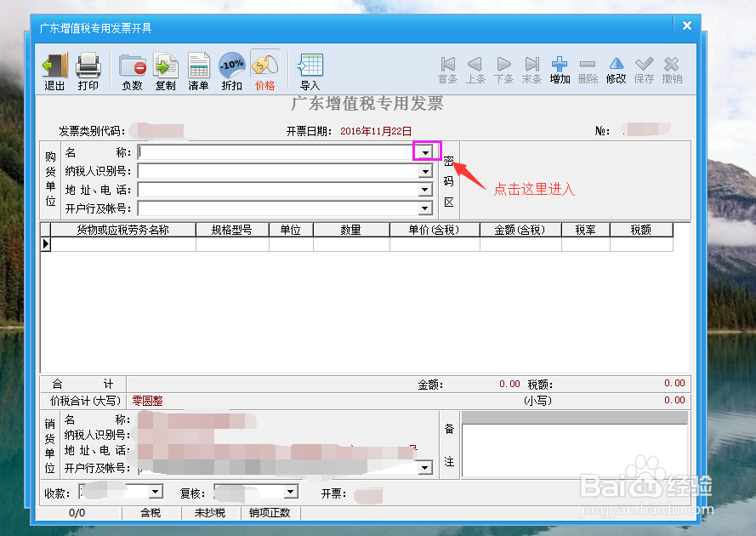Close the 广东增值税专用发票开具 window

tap(687, 26)
